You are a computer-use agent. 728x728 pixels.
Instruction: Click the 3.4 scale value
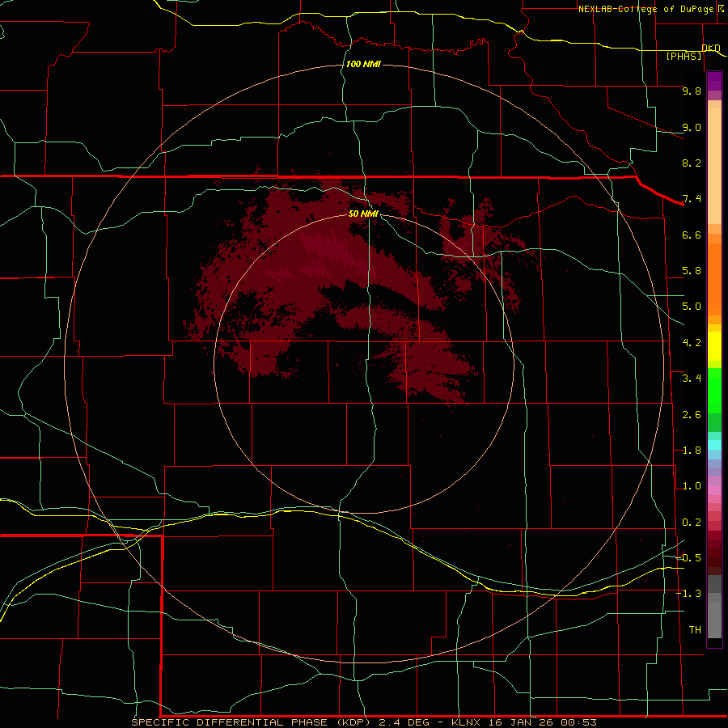(x=692, y=379)
